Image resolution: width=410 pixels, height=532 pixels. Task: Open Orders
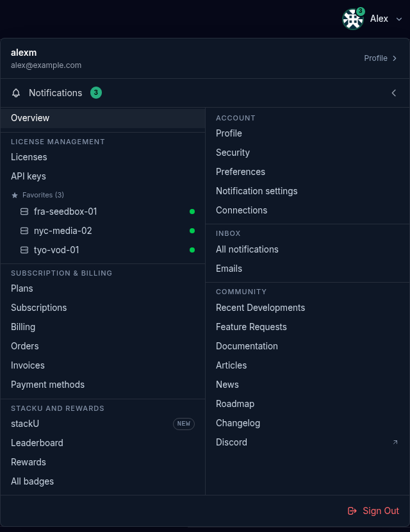[102, 346]
